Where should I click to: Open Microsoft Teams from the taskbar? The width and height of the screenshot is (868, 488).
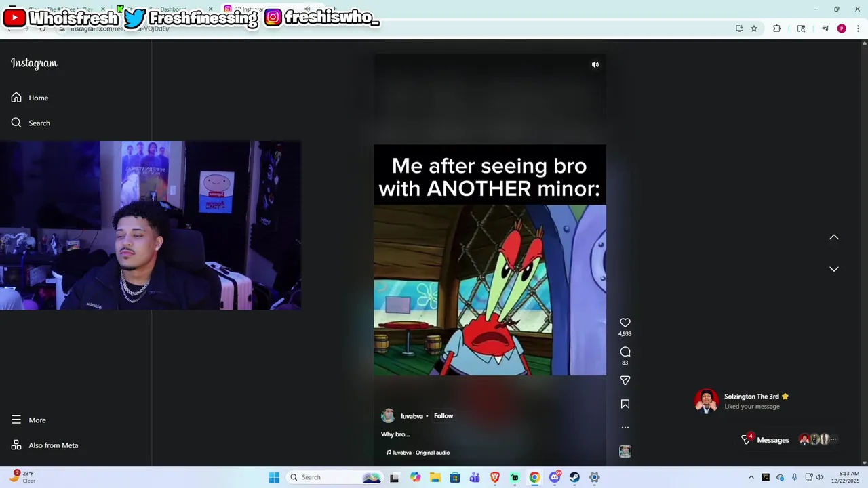coord(475,477)
